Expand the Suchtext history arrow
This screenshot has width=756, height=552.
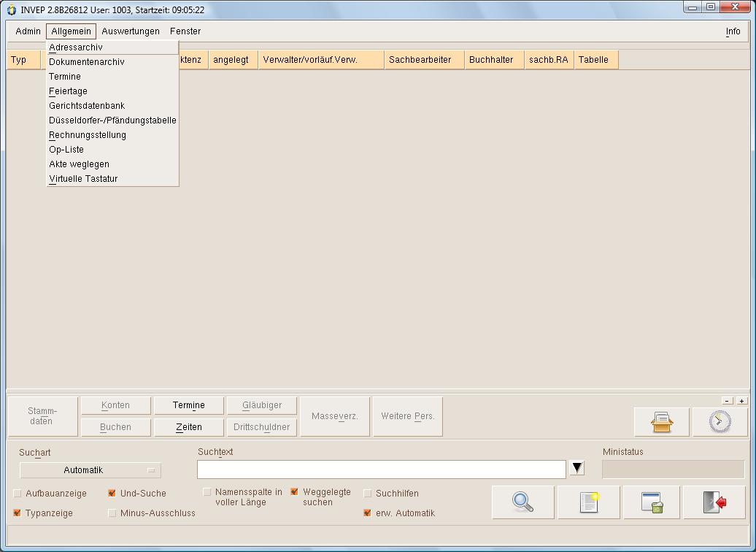click(x=577, y=467)
